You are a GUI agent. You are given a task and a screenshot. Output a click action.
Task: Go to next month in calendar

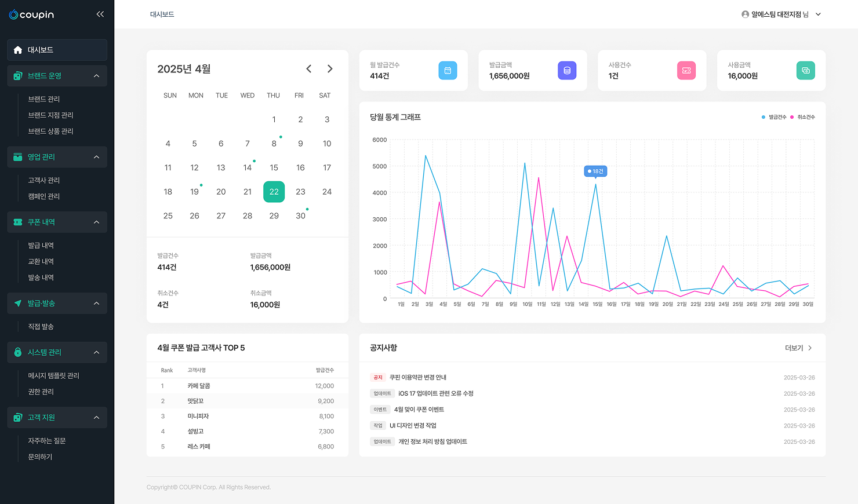click(x=330, y=69)
